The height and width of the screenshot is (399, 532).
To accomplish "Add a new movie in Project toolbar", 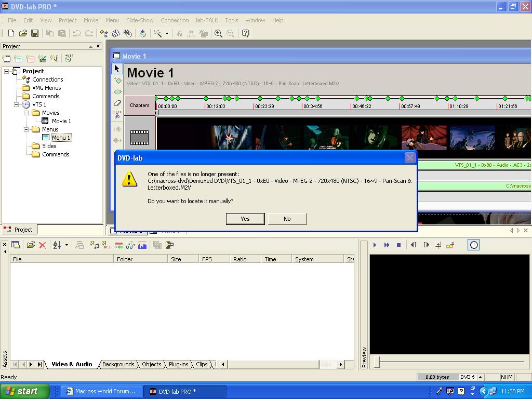I will coord(6,58).
